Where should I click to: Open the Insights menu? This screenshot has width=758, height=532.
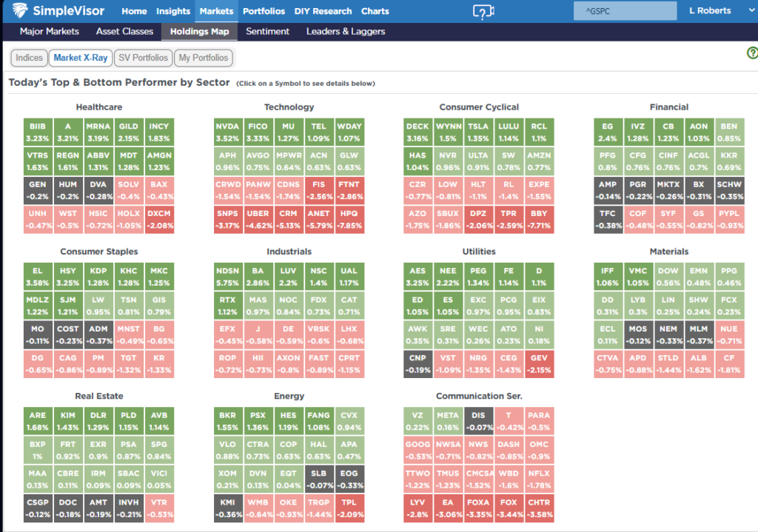click(173, 11)
